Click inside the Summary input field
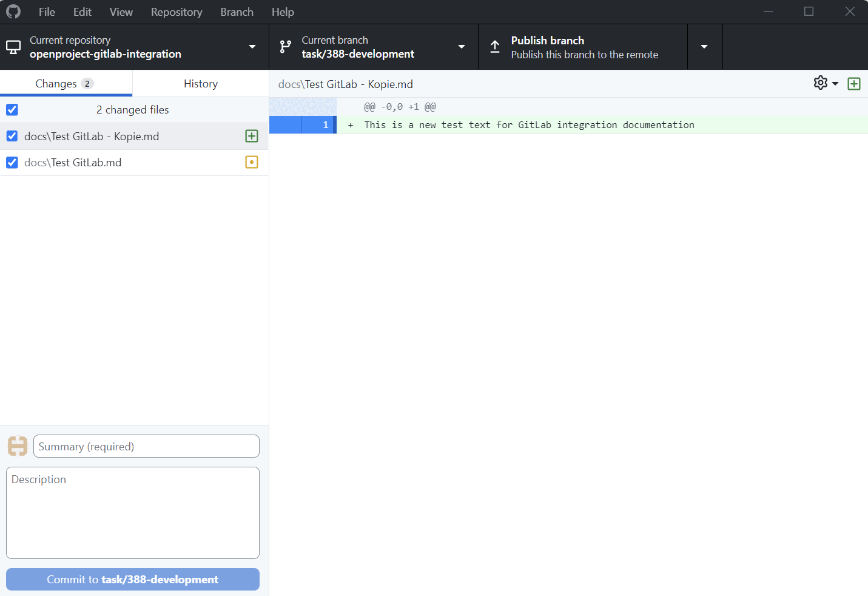This screenshot has width=868, height=596. point(146,446)
